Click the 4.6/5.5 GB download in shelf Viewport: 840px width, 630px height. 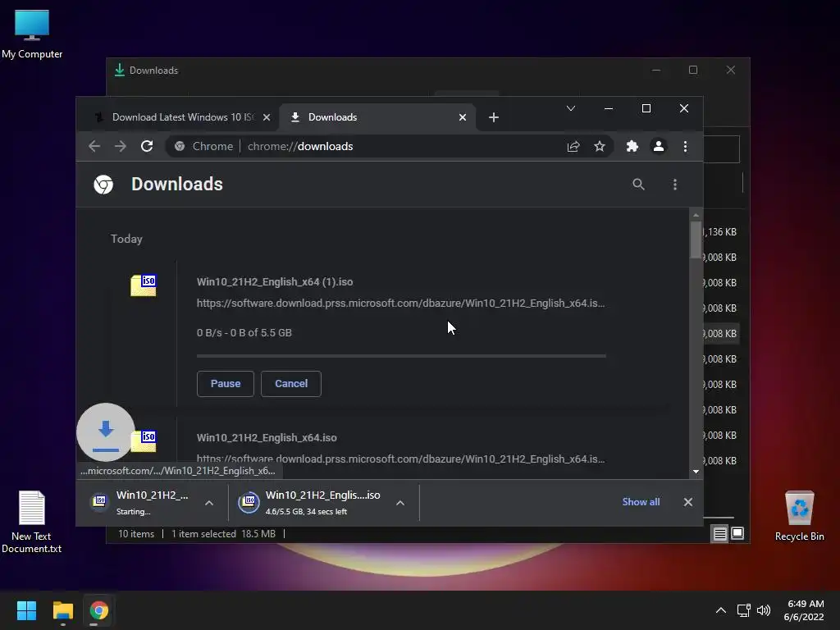click(x=313, y=503)
